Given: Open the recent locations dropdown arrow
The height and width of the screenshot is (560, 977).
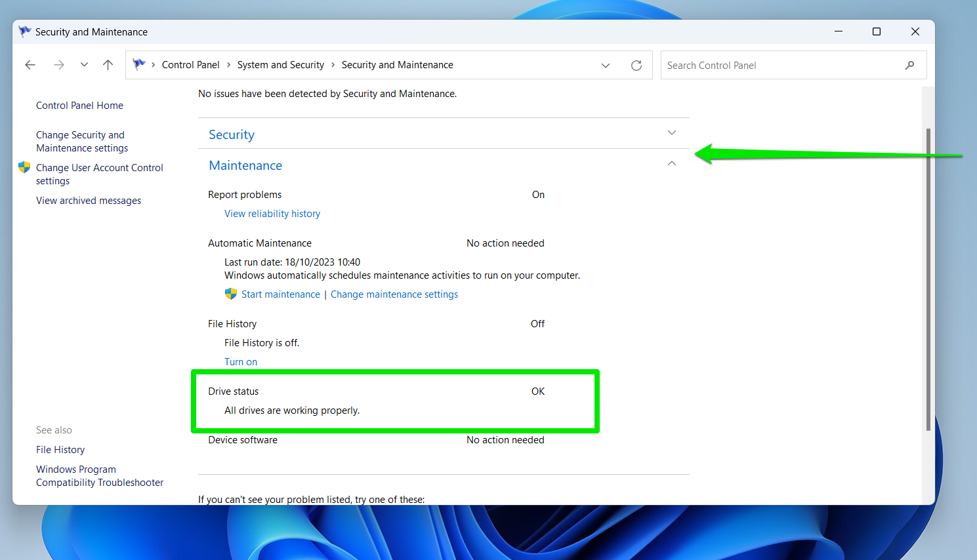Looking at the screenshot, I should point(84,65).
